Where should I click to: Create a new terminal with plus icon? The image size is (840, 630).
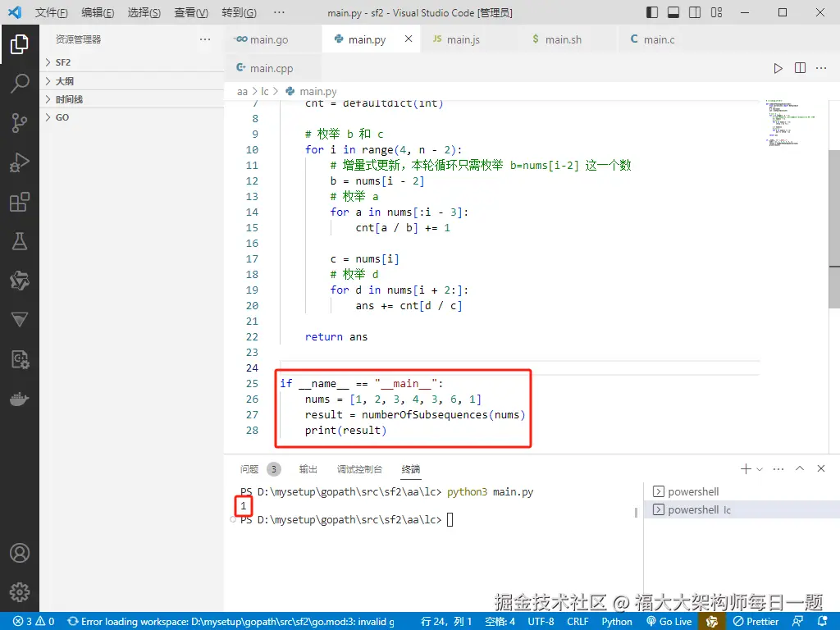pyautogui.click(x=746, y=468)
